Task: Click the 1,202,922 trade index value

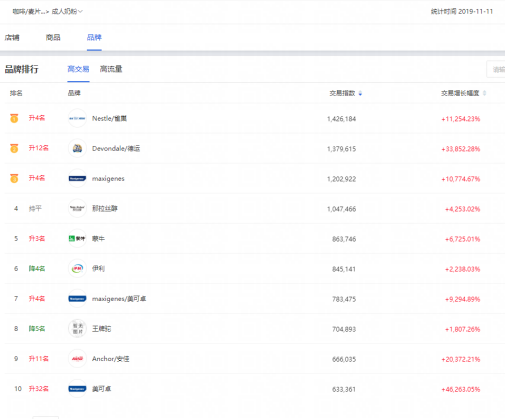Action: click(x=341, y=179)
